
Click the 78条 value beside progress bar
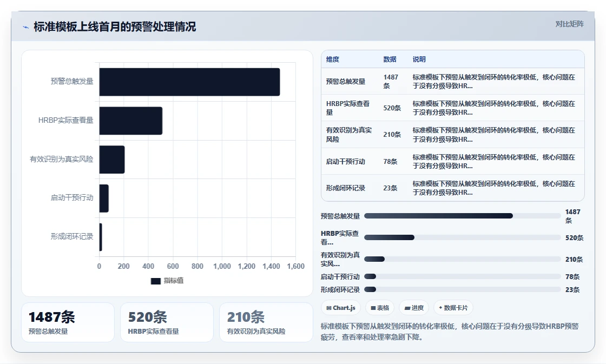point(572,277)
